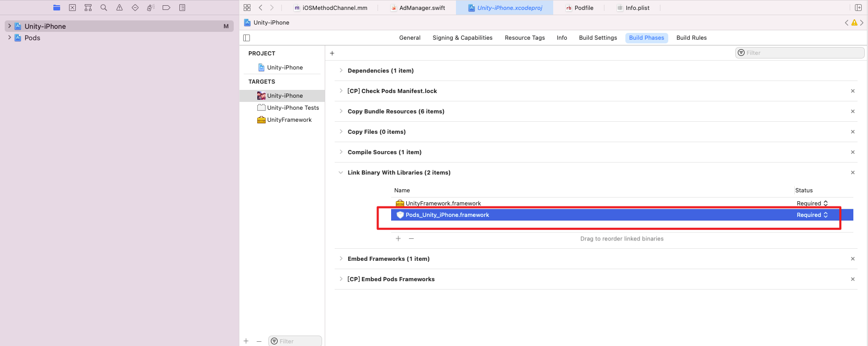Open the Build Settings tab
The image size is (868, 346).
[598, 38]
